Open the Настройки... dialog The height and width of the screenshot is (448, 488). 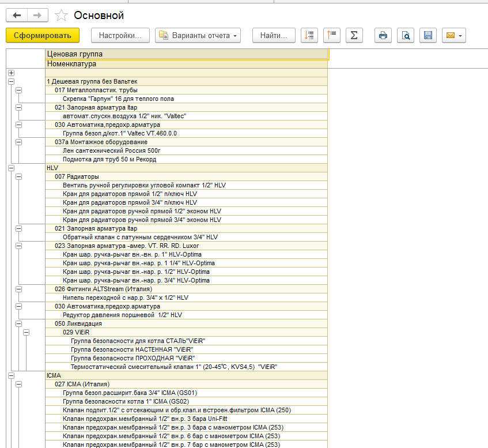point(120,36)
